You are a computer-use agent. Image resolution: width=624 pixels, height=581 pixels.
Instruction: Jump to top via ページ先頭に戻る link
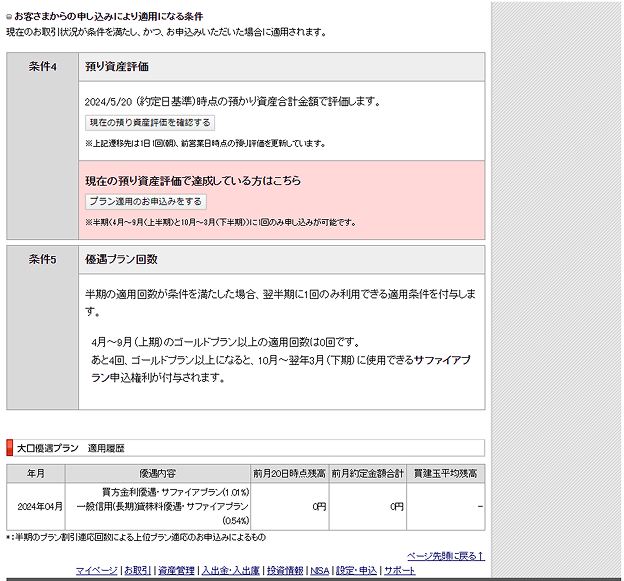(x=445, y=556)
